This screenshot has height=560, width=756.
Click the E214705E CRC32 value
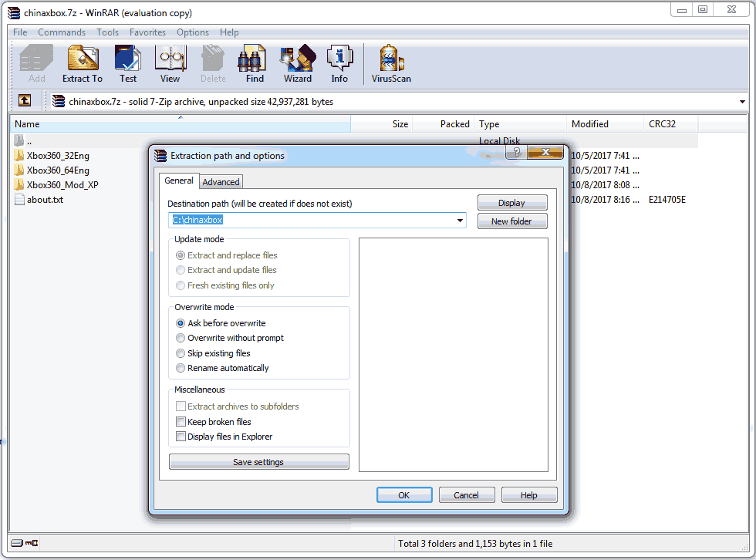667,200
